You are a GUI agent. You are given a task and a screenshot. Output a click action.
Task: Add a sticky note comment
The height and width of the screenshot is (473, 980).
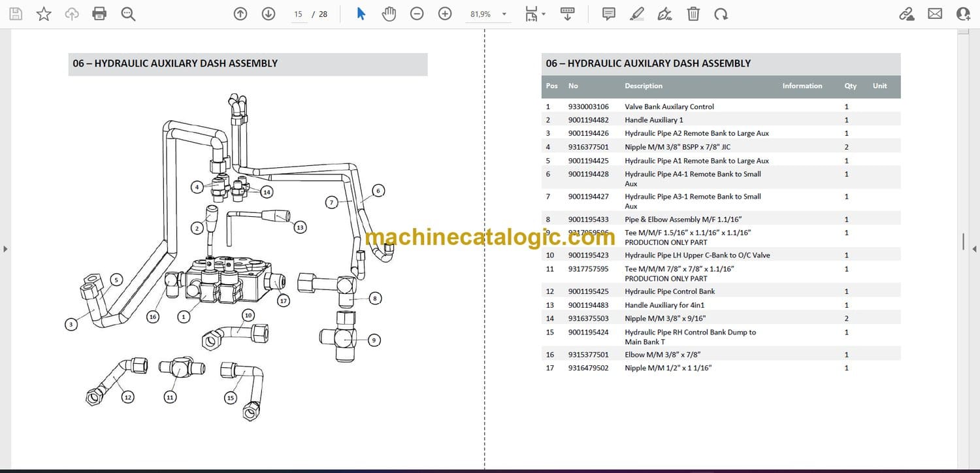pos(609,14)
